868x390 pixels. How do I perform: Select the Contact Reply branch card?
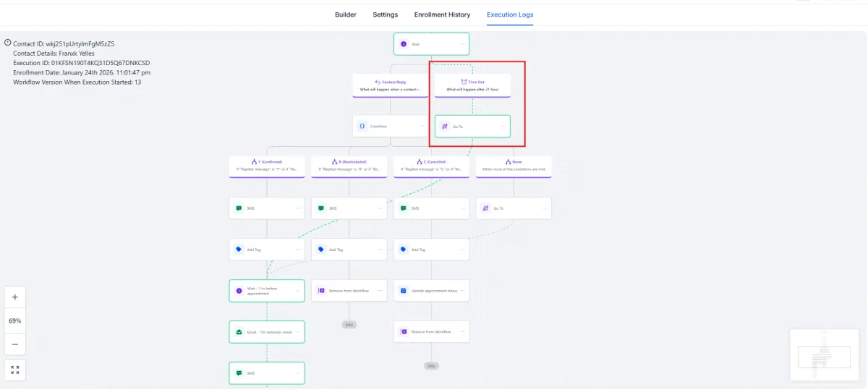tap(390, 85)
